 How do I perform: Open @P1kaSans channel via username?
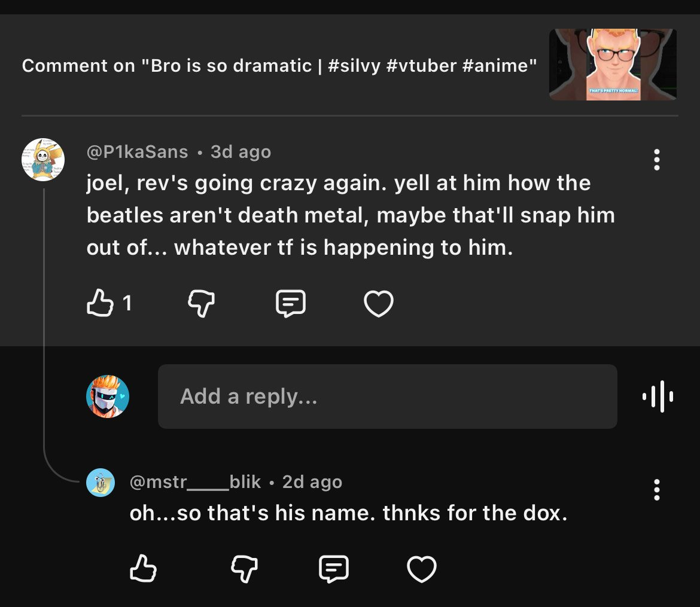(138, 152)
